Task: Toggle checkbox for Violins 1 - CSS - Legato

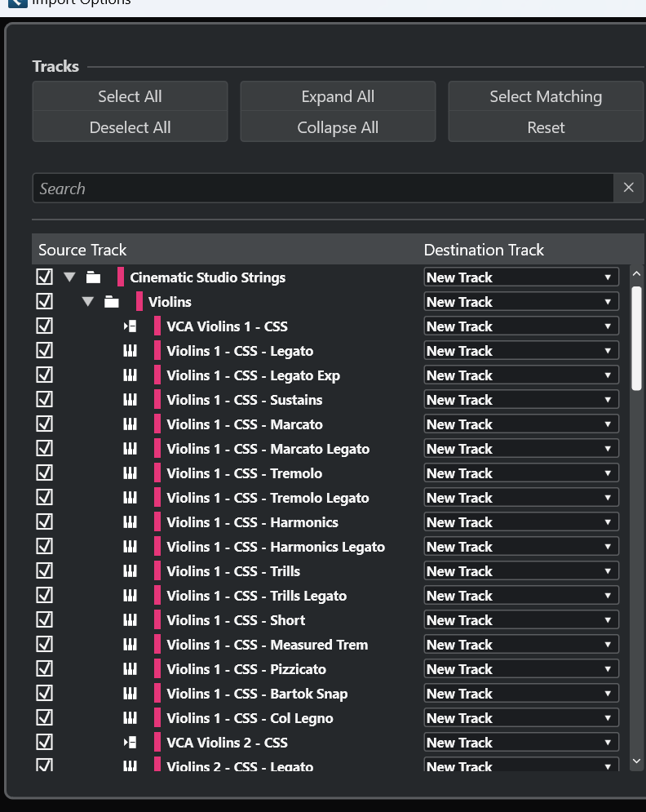Action: tap(45, 350)
